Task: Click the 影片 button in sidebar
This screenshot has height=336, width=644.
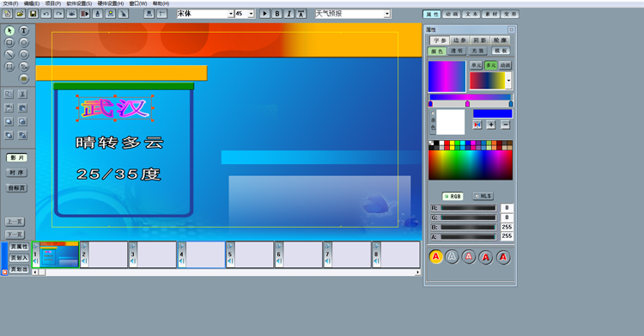Action: pyautogui.click(x=17, y=158)
